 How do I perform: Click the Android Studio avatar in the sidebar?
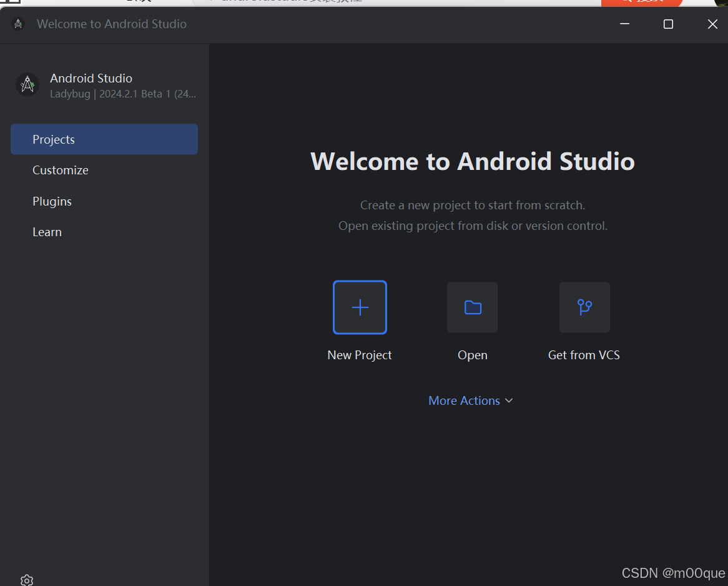coord(27,84)
